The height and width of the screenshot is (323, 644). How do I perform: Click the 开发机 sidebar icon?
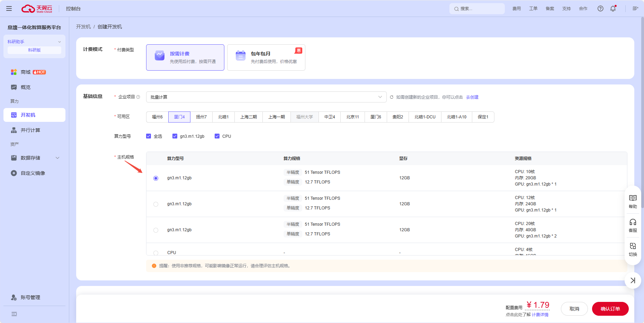pos(14,115)
